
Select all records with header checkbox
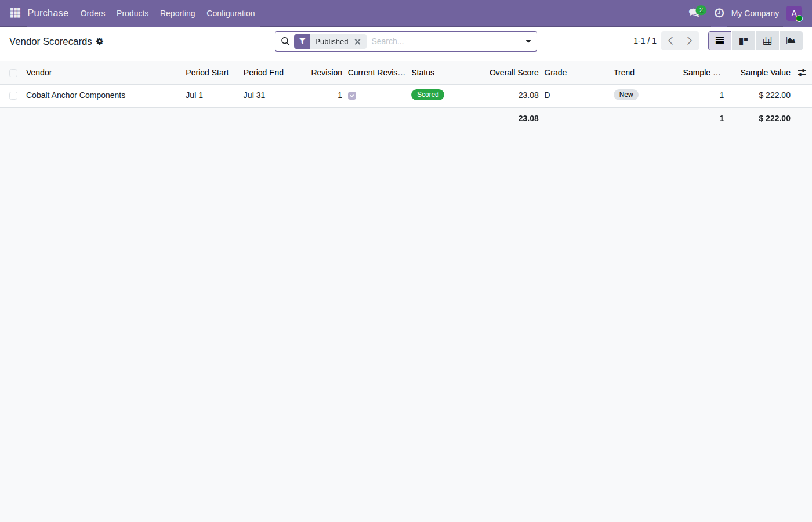tap(13, 73)
